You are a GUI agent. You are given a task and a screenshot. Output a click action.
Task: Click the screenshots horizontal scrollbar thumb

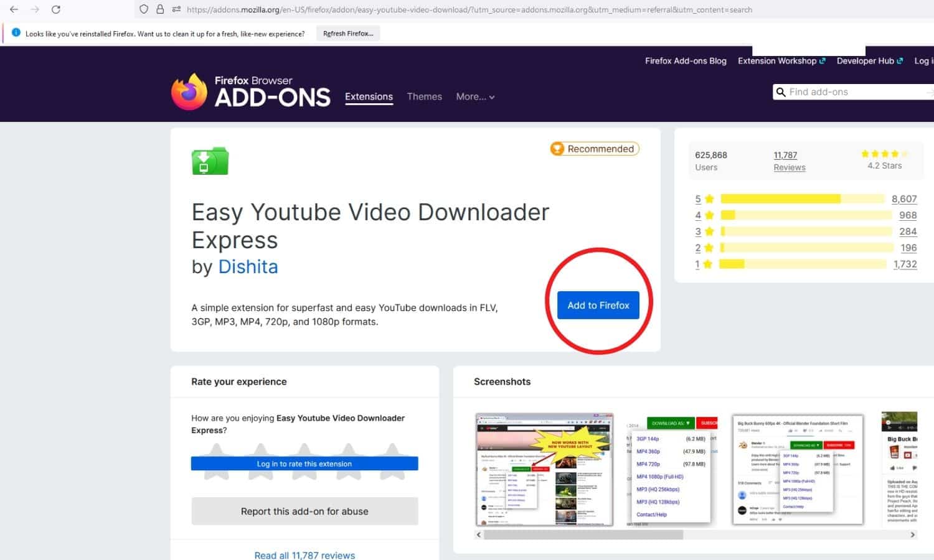[583, 534]
